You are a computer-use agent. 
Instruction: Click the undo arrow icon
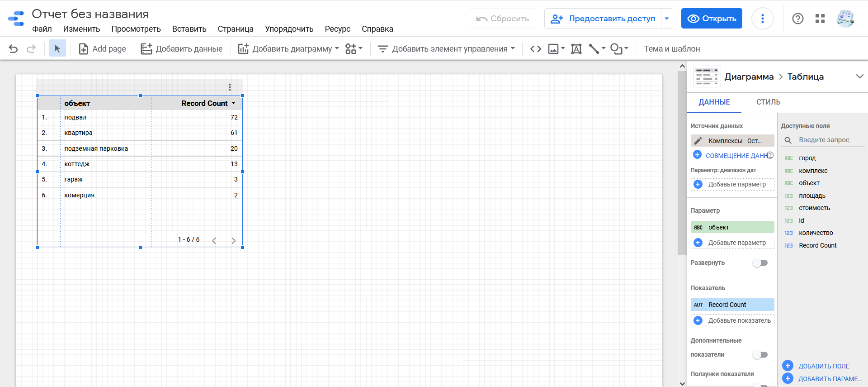tap(13, 49)
